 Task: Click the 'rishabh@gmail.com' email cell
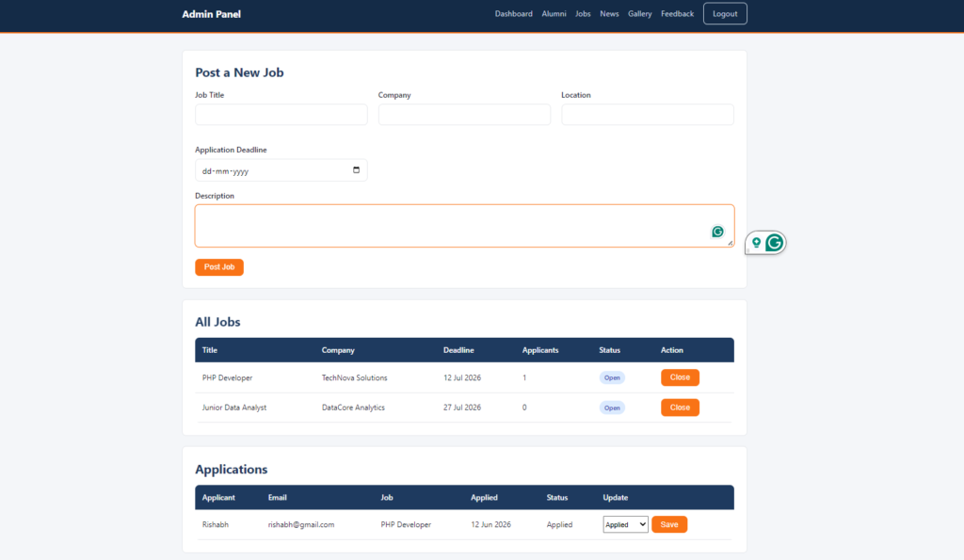pos(301,524)
